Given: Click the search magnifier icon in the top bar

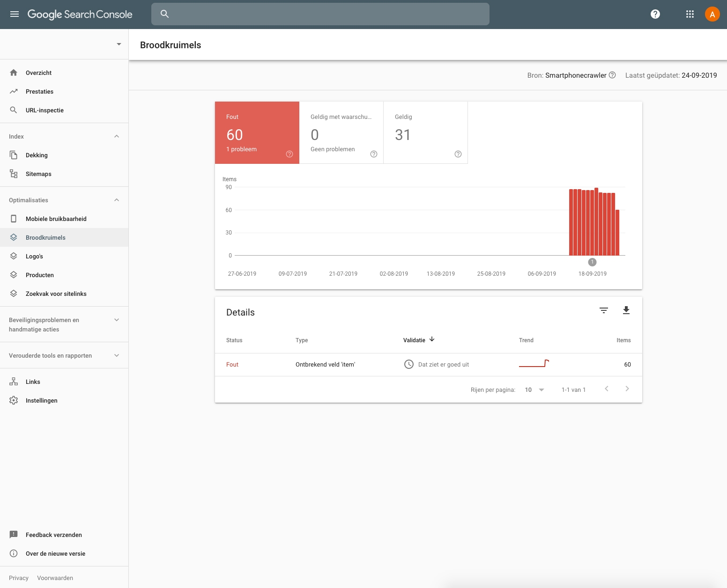Looking at the screenshot, I should pos(164,14).
